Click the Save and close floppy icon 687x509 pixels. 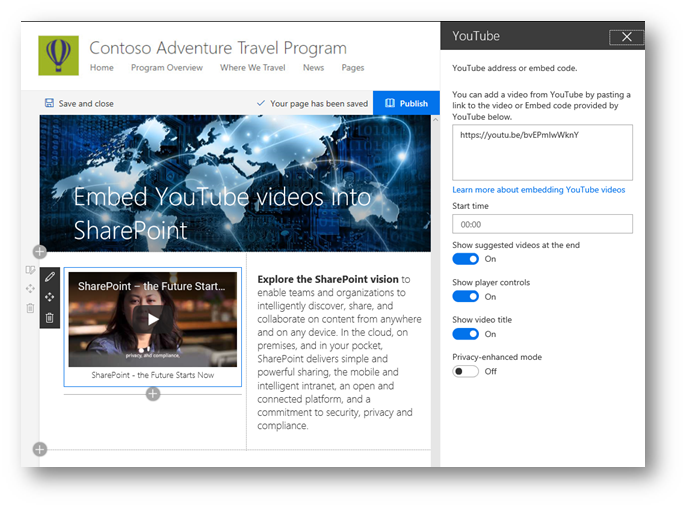click(50, 103)
